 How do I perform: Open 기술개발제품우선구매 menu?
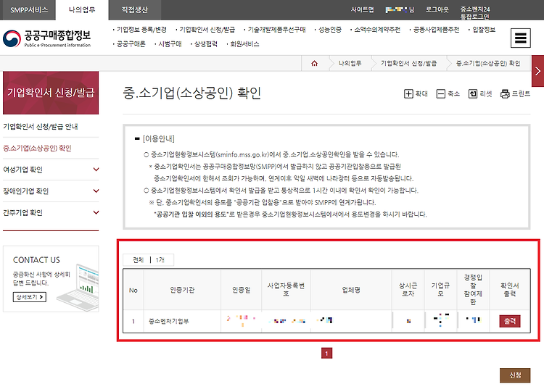(x=276, y=30)
